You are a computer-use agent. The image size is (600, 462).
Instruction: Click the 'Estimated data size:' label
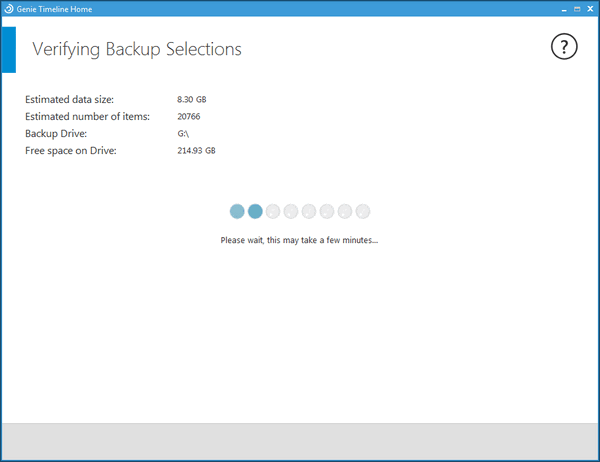[x=69, y=100]
